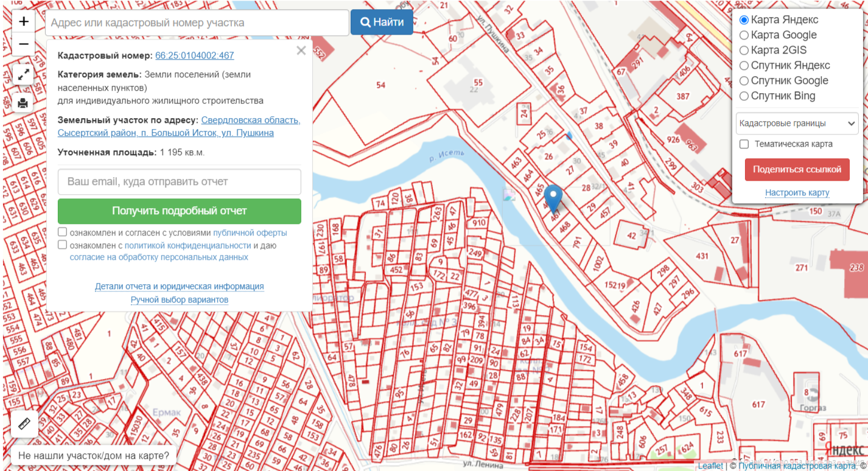Zoom in on the map
This screenshot has height=471, width=868.
24,23
